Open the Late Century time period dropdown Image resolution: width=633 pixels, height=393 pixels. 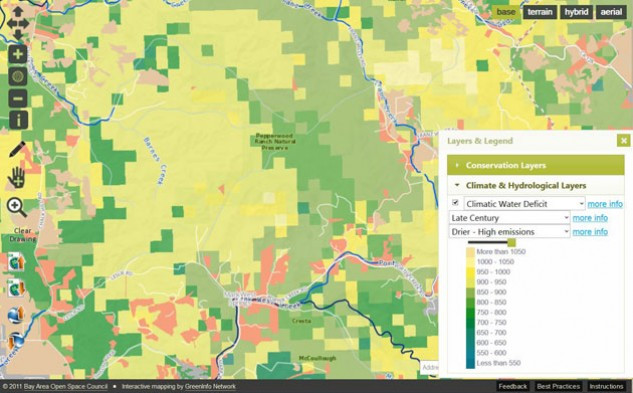tap(509, 218)
